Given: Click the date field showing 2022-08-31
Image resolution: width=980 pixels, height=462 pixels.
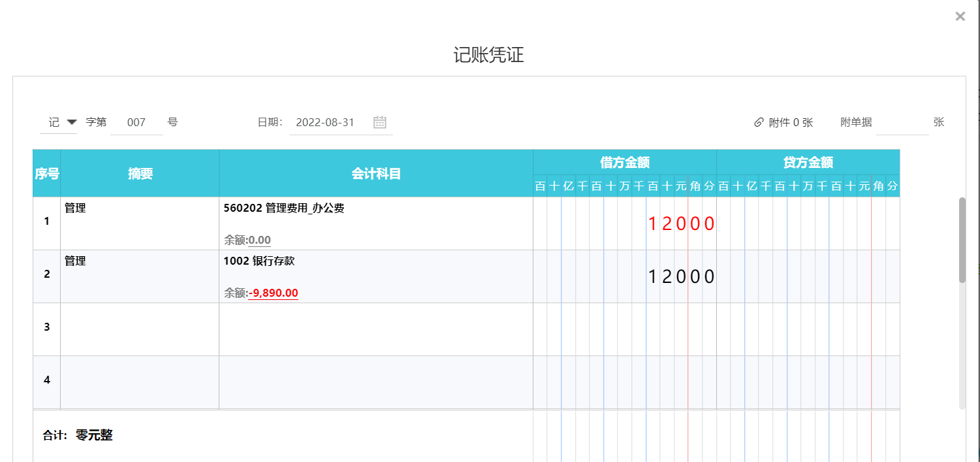Looking at the screenshot, I should click(325, 122).
